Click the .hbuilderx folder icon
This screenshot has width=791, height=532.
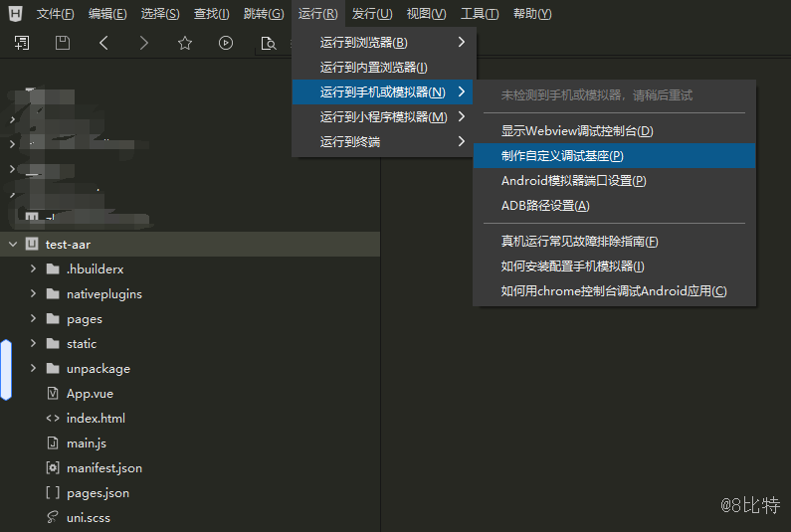click(x=53, y=268)
